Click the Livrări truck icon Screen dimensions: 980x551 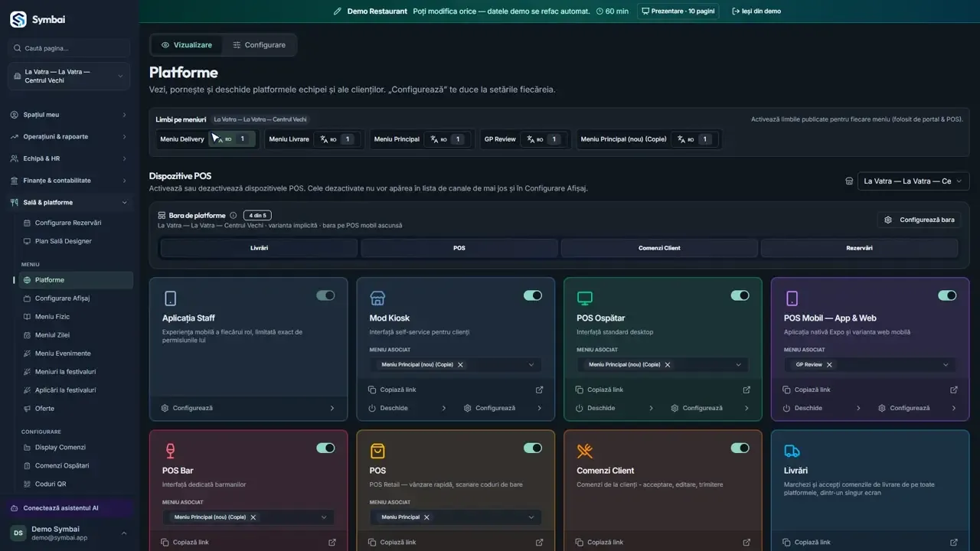(792, 451)
